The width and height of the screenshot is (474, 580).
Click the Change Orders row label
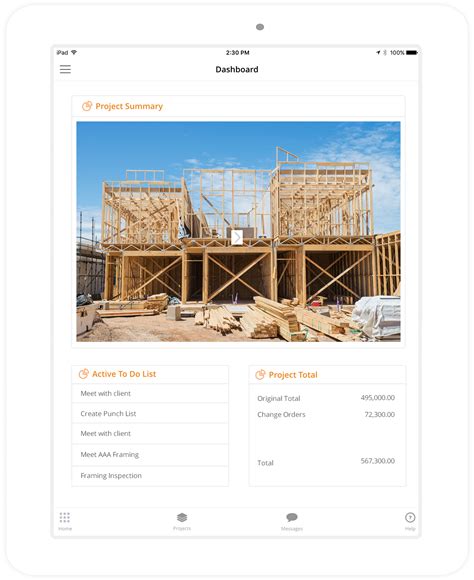281,415
